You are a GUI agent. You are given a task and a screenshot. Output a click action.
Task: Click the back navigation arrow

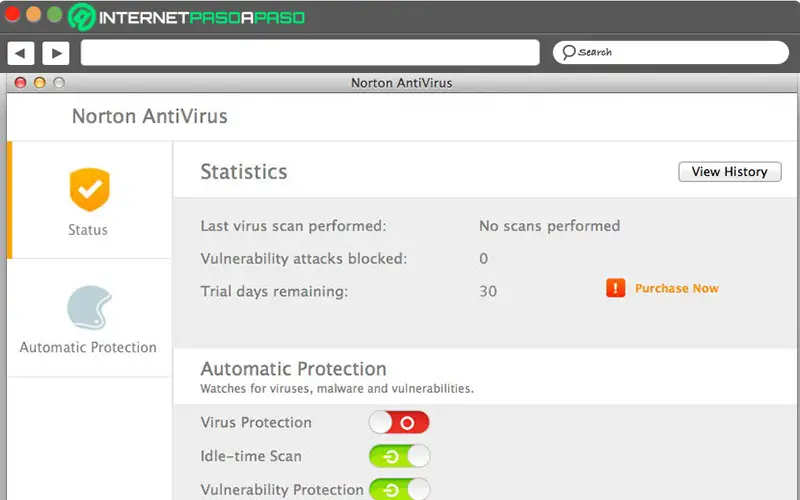[21, 53]
